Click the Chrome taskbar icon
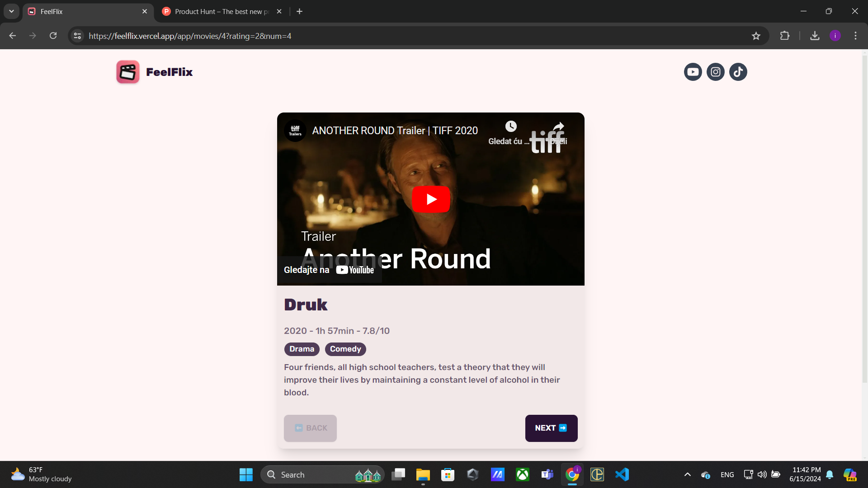 tap(572, 474)
